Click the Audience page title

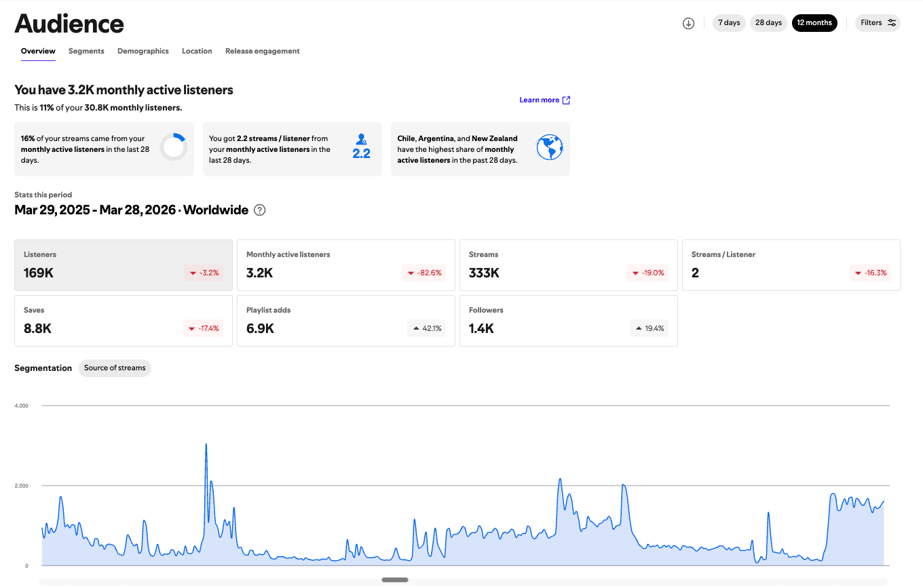pyautogui.click(x=69, y=24)
